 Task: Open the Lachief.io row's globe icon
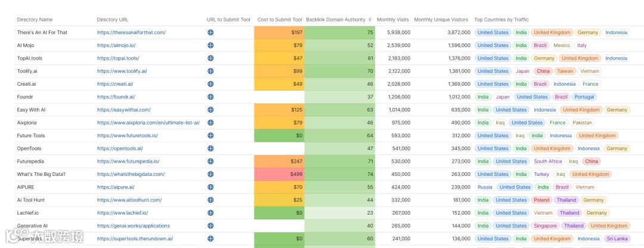210,213
